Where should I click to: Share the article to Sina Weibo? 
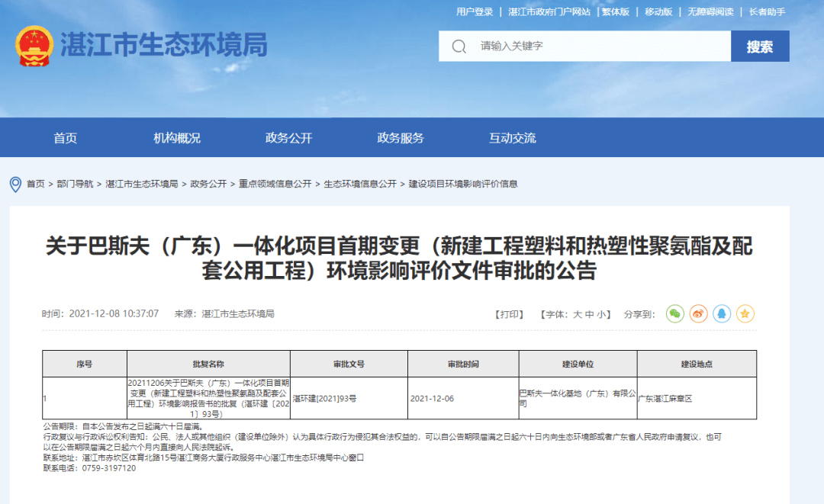(x=697, y=313)
